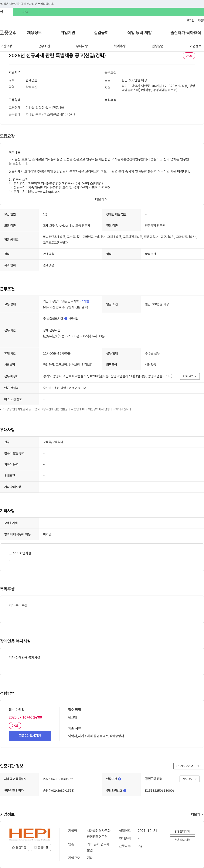This screenshot has width=204, height=868.
Task: Click the D-21 badge beside job title
Action: click(x=189, y=56)
